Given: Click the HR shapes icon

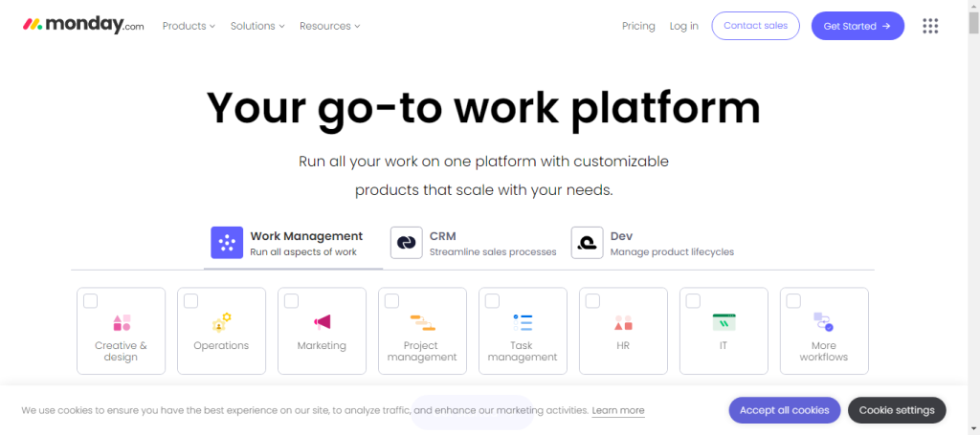Looking at the screenshot, I should pos(623,322).
